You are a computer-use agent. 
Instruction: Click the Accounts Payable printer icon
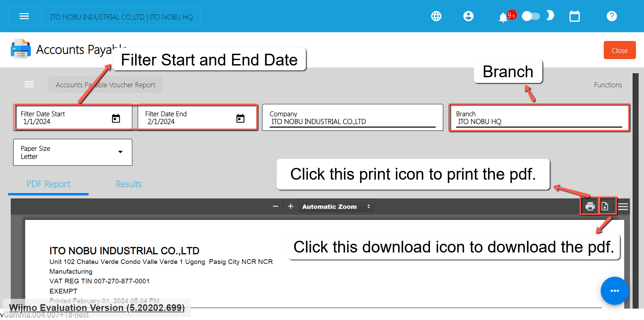coord(21,49)
